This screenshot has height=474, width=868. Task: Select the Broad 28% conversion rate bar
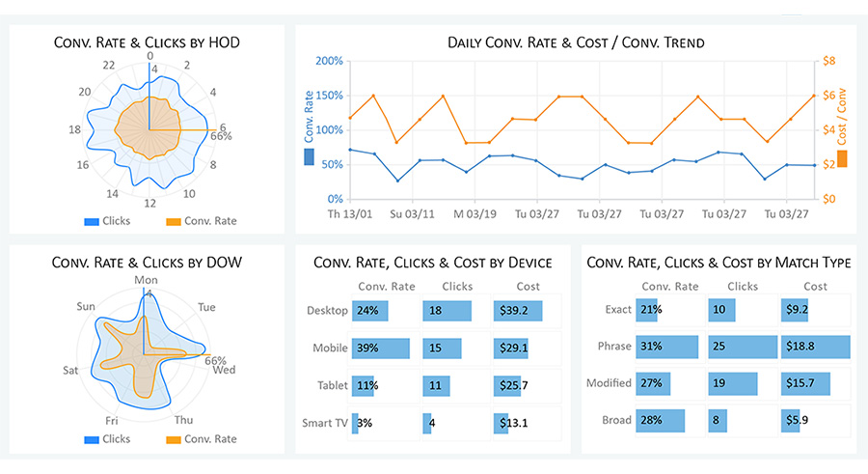660,420
